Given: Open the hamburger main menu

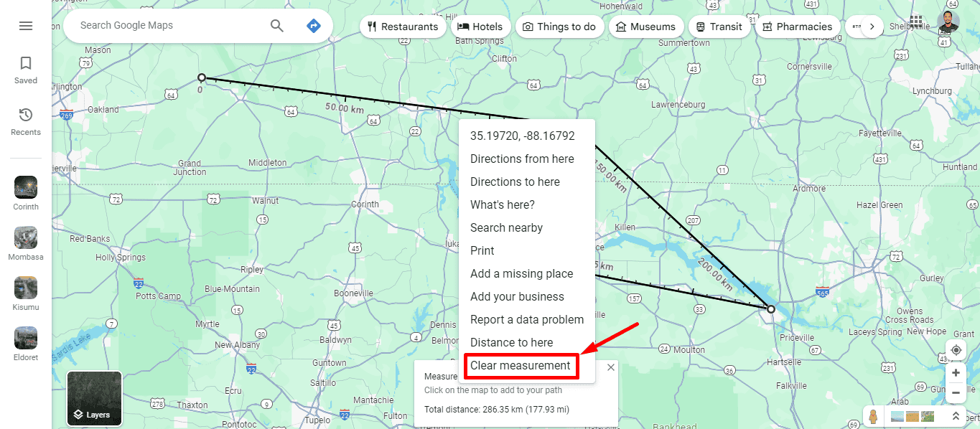Looking at the screenshot, I should pyautogui.click(x=26, y=26).
